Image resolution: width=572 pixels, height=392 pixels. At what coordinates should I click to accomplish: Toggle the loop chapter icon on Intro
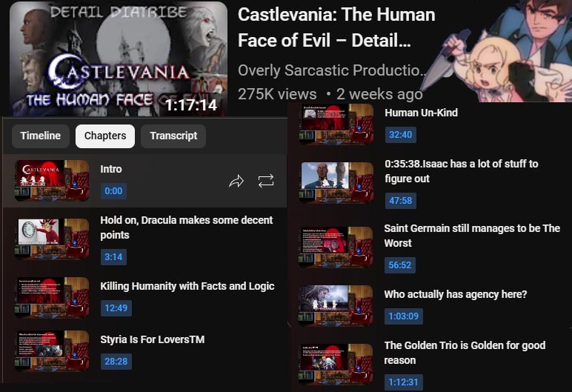[x=265, y=181]
